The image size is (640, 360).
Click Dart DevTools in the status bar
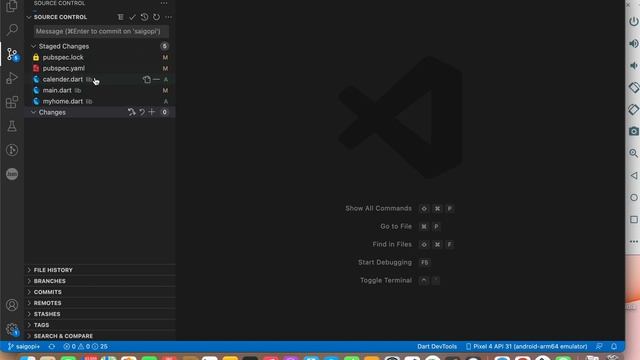(x=437, y=347)
